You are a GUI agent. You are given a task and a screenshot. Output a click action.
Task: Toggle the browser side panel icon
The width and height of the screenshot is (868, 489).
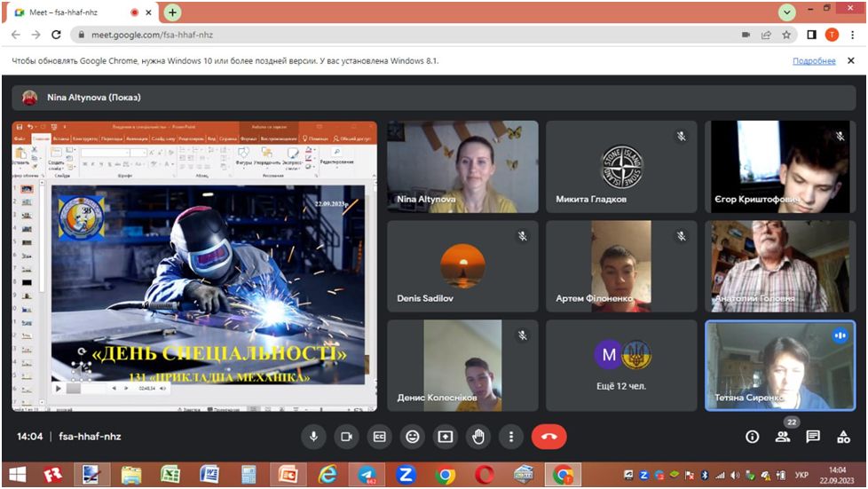tap(811, 35)
